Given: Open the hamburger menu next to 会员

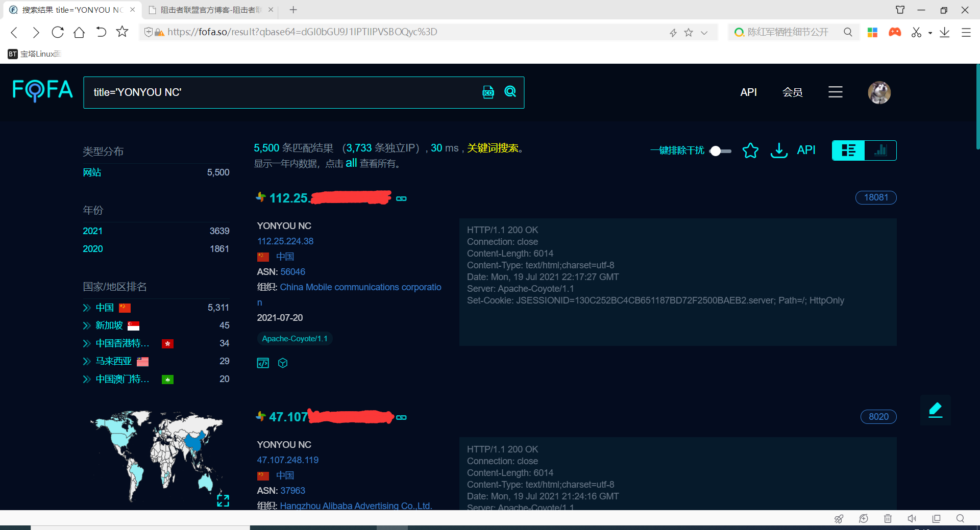Looking at the screenshot, I should pyautogui.click(x=835, y=92).
